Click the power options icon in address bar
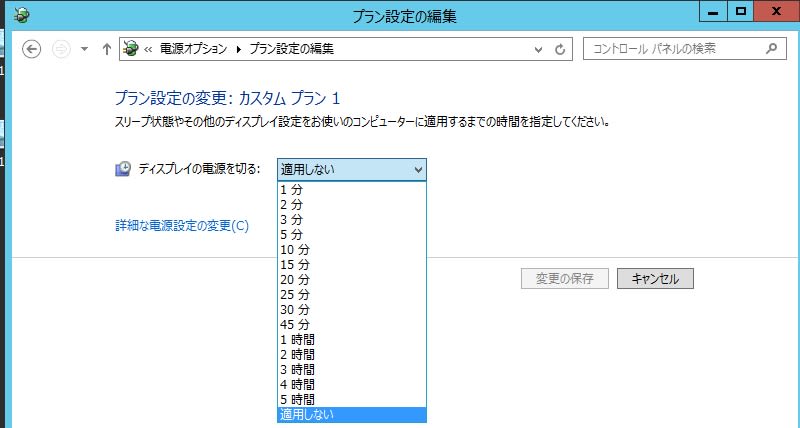Viewport: 800px width, 428px height. click(131, 49)
